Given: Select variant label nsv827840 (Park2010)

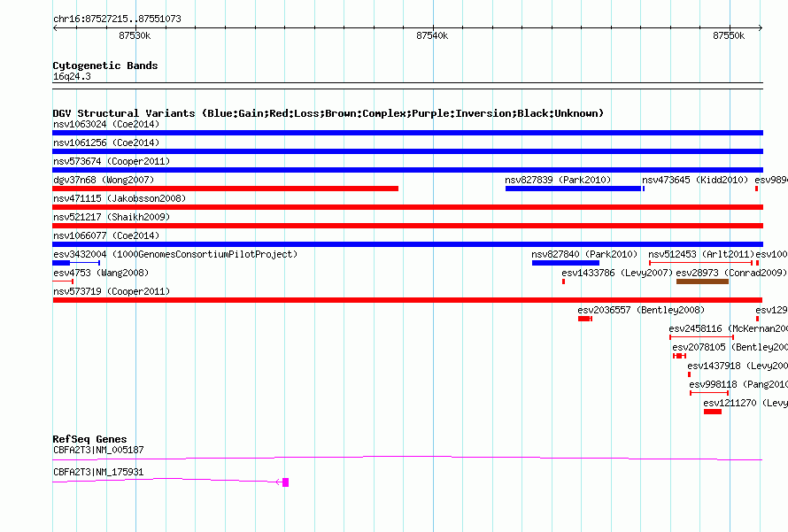Looking at the screenshot, I should (x=584, y=254).
